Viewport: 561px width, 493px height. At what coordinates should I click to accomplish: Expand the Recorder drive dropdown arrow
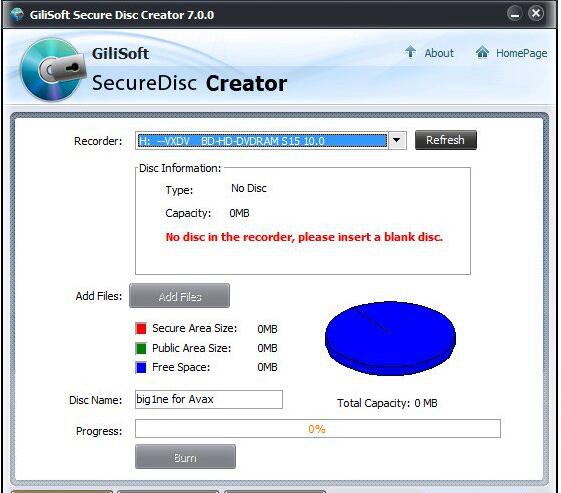[x=397, y=140]
